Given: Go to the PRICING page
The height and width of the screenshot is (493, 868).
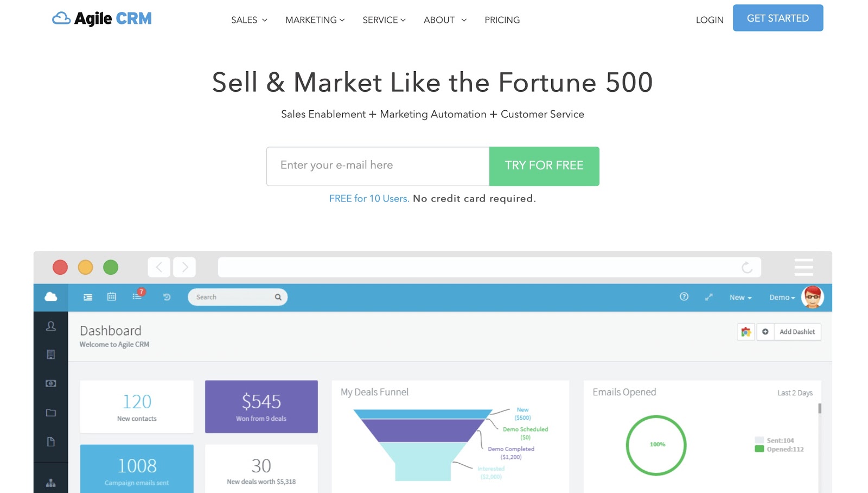Looking at the screenshot, I should coord(502,20).
